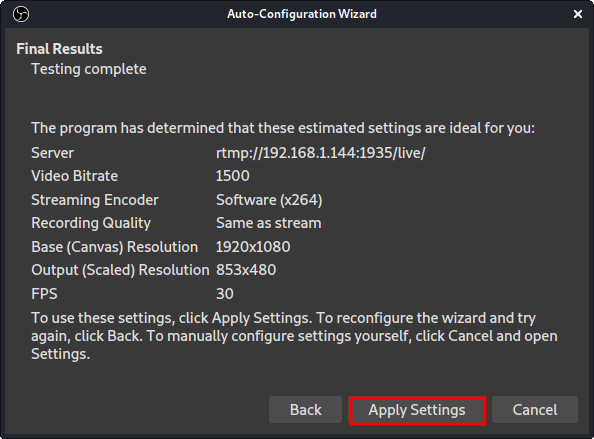594x439 pixels.
Task: Click the 853x480 output resolution value
Action: point(246,270)
